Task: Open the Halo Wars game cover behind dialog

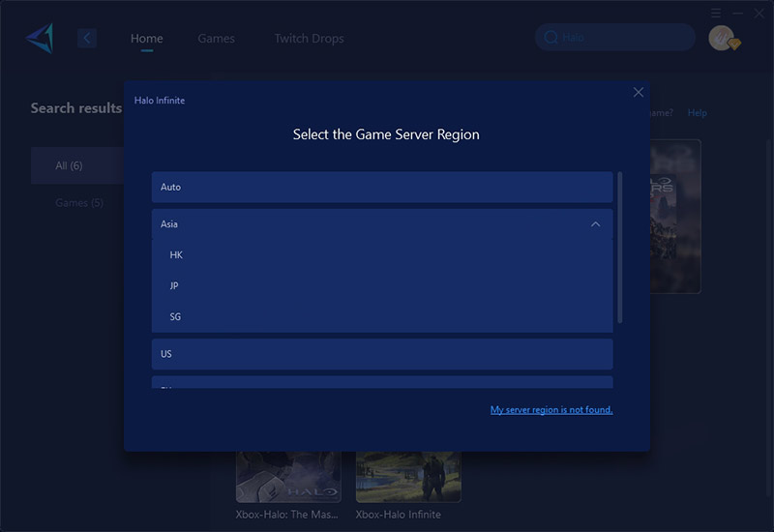Action: coord(675,217)
